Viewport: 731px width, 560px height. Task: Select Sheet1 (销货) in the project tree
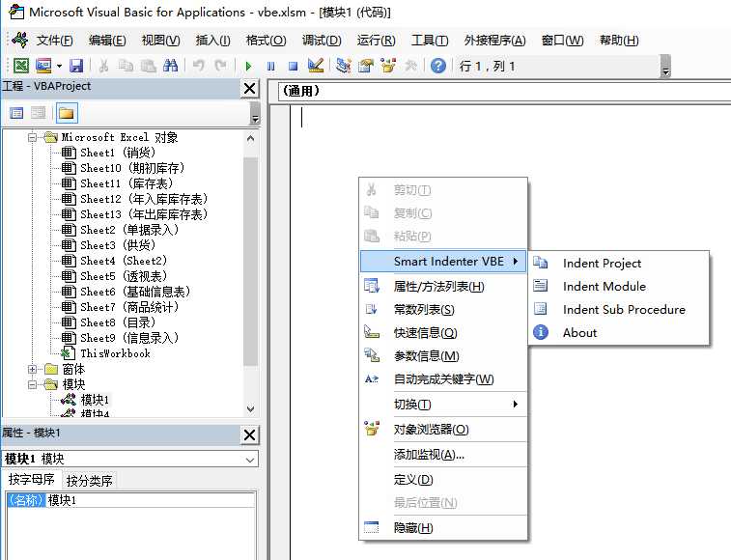pos(118,153)
